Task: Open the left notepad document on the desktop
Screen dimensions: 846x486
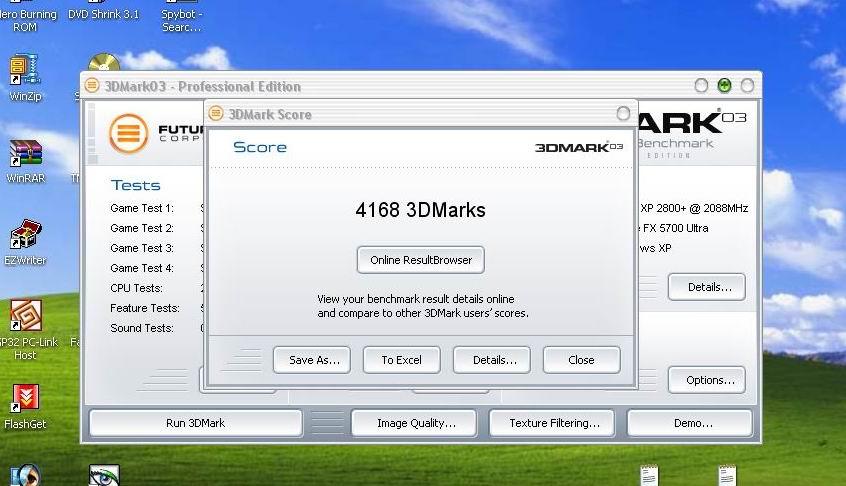Action: click(x=649, y=475)
